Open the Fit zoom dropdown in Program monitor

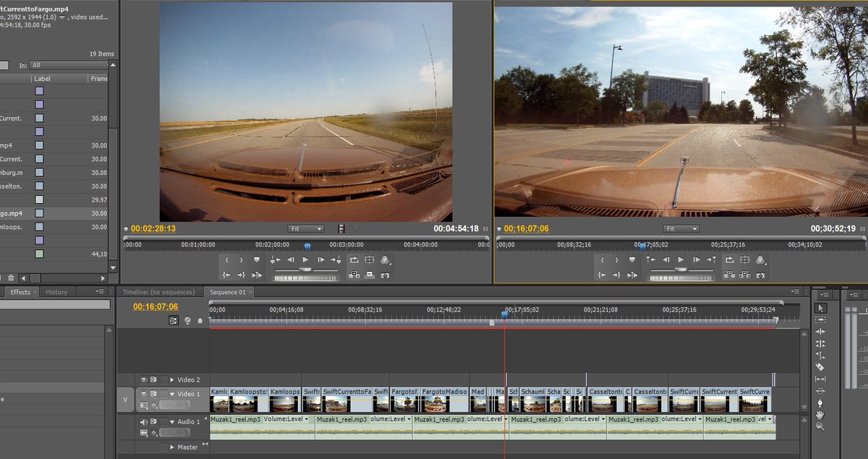coord(681,229)
